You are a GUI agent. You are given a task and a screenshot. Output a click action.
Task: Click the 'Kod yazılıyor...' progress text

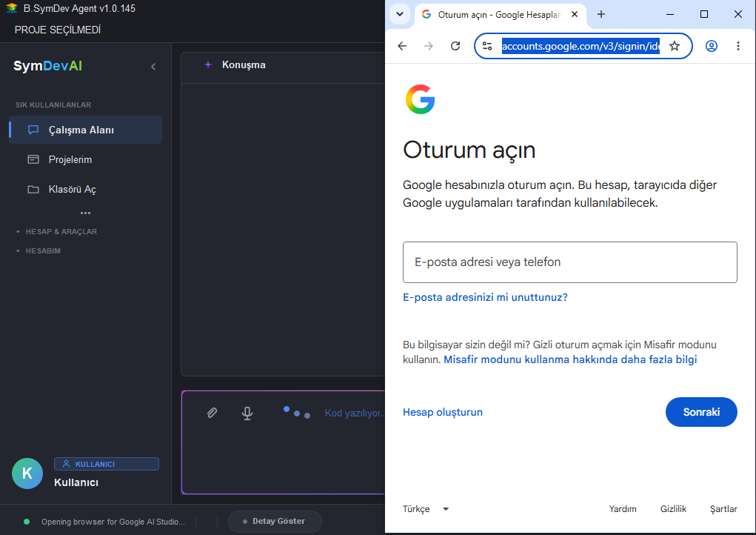355,413
